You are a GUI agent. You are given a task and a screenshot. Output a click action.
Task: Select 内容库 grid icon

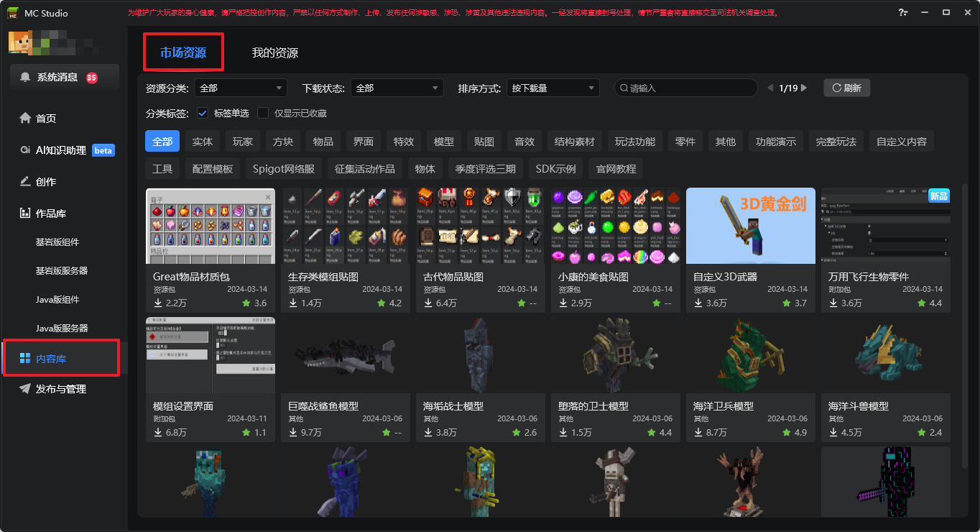tap(25, 358)
